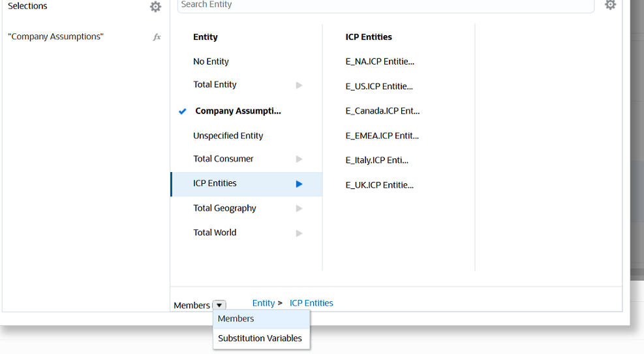Select the E_UK.ICP Entities member
644x354 pixels.
(x=379, y=185)
